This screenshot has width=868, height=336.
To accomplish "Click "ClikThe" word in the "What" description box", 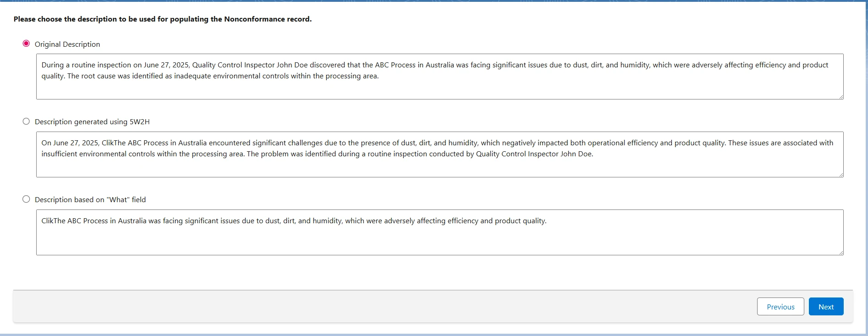I will [53, 221].
